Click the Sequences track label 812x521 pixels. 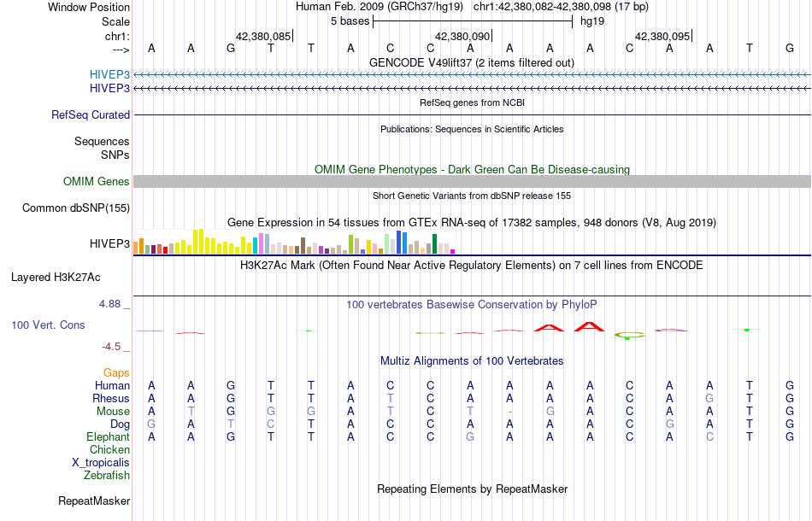click(x=102, y=141)
